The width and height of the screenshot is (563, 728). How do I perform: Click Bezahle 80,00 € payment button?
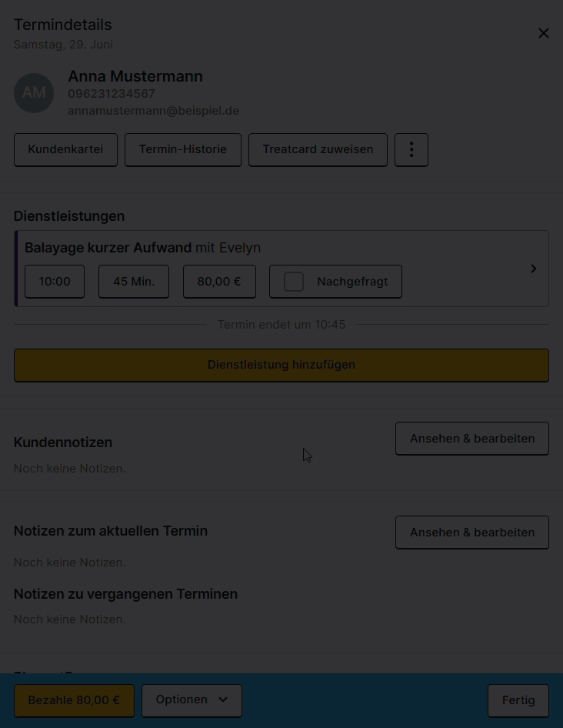(x=74, y=700)
